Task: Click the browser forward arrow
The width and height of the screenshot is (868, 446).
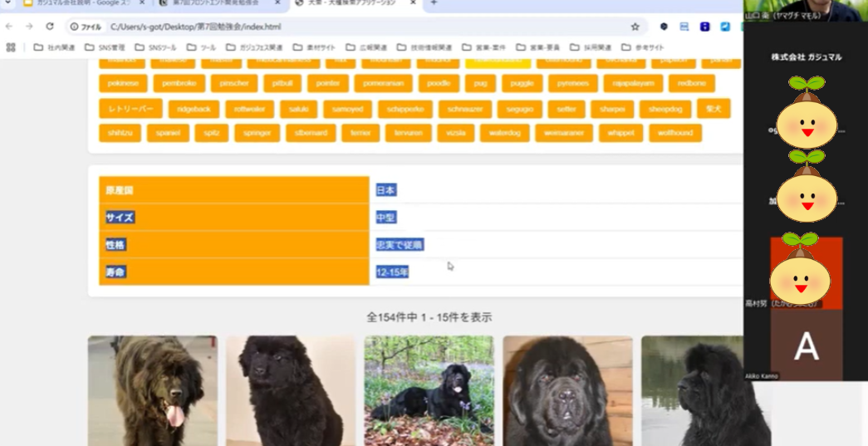Action: [x=29, y=27]
